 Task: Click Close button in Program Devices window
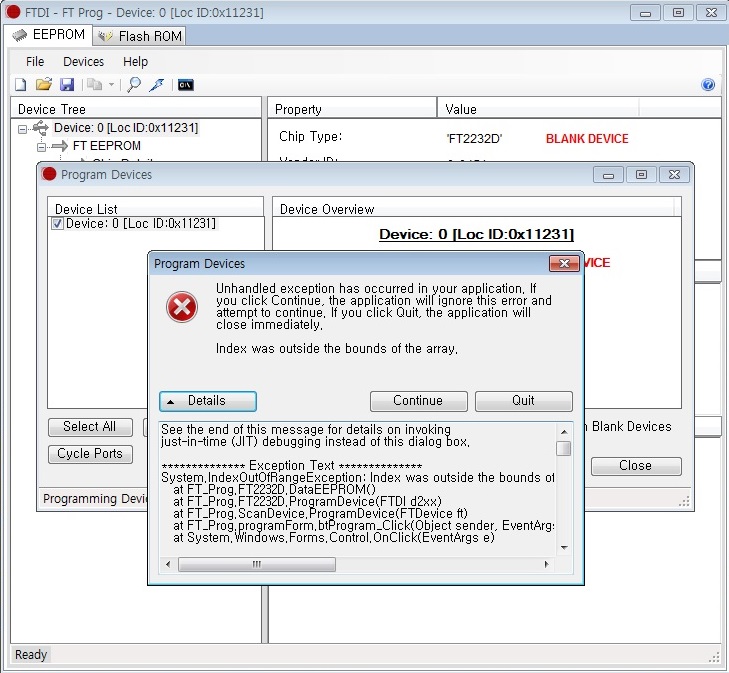(636, 466)
